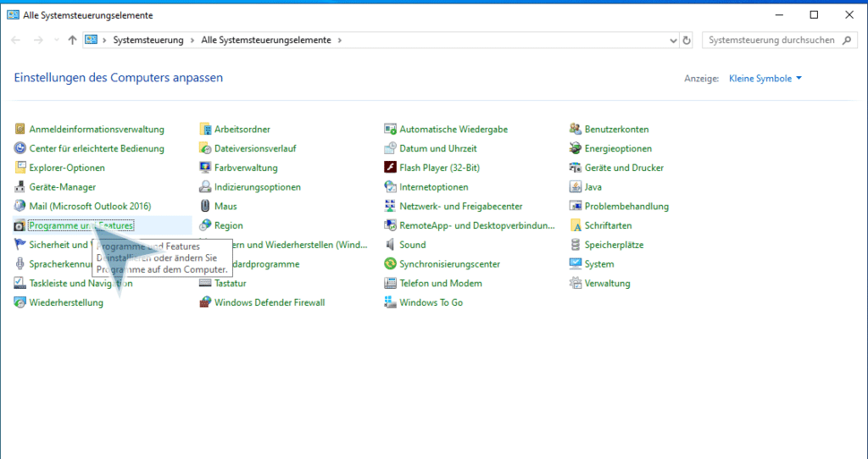Click the back navigation arrow
Screen dimensions: 868x459
[15, 40]
